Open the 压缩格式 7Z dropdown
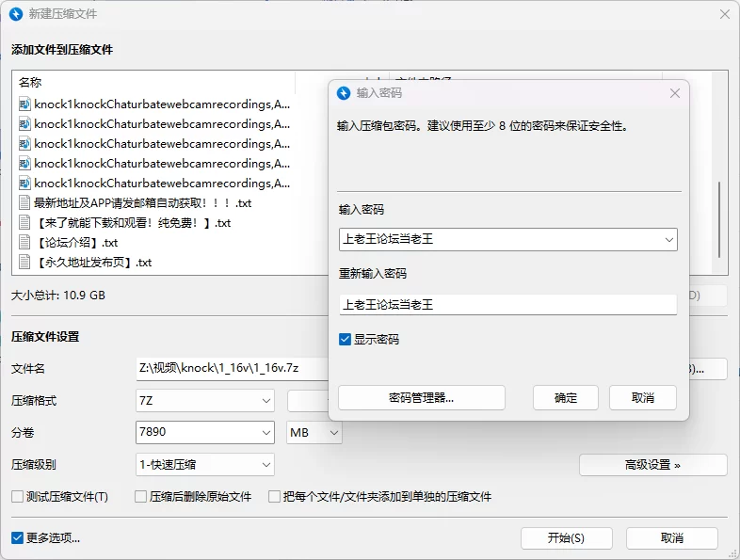The height and width of the screenshot is (560, 740). pyautogui.click(x=265, y=401)
